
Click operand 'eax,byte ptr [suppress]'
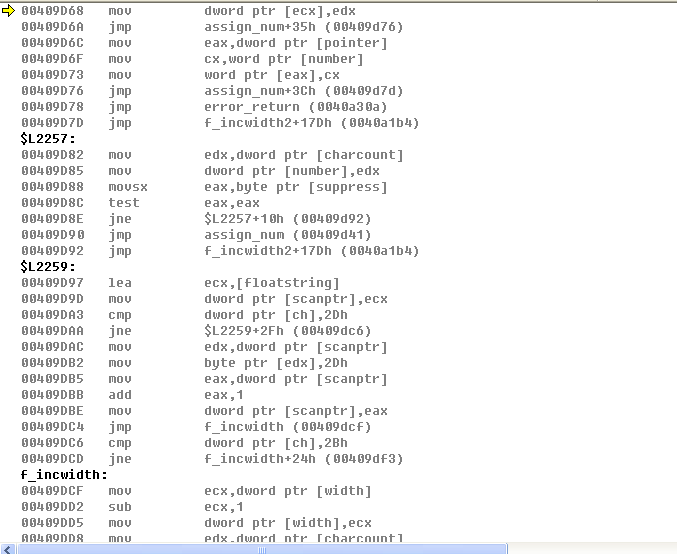(296, 187)
